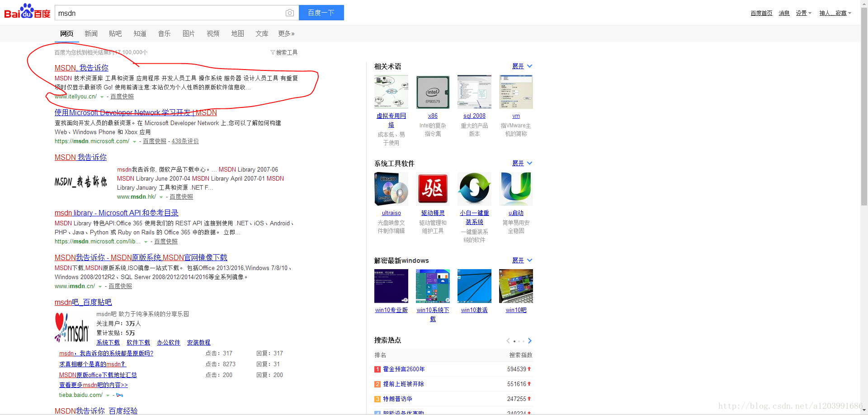868x415 pixels.
Task: Click the win10专业版 thumbnail
Action: [x=391, y=286]
